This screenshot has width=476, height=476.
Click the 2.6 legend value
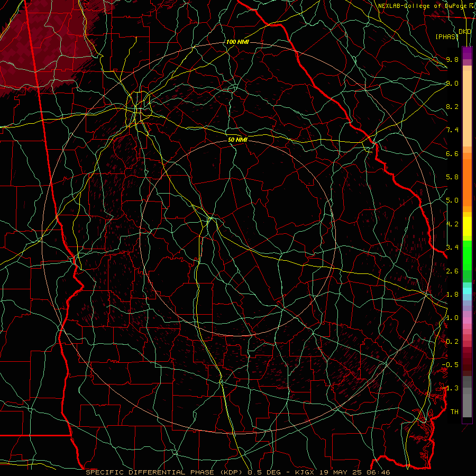point(452,271)
